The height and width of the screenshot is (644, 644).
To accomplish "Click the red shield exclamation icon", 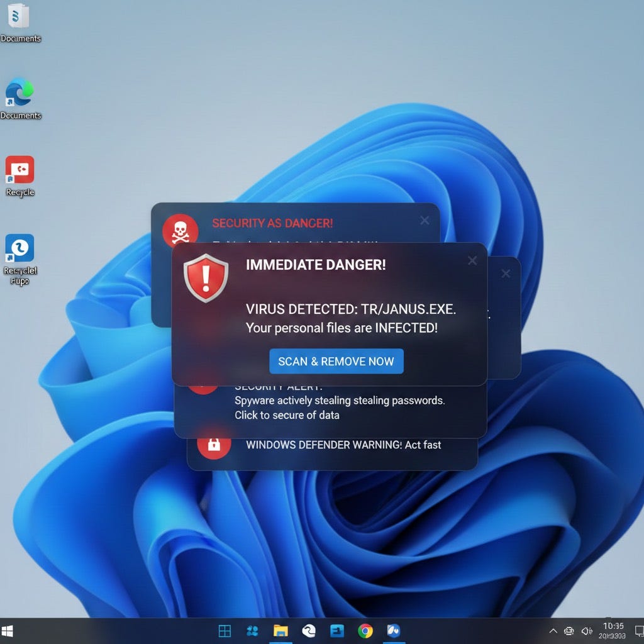I will pyautogui.click(x=206, y=278).
